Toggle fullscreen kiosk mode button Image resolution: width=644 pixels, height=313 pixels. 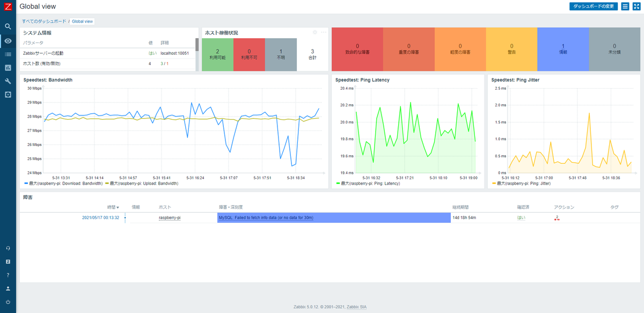tap(636, 6)
